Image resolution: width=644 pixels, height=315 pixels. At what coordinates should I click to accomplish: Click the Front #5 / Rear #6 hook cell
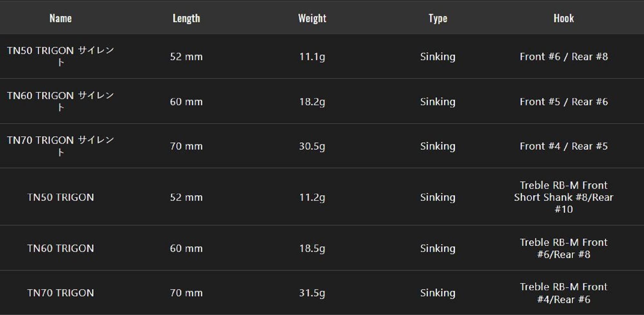(563, 102)
